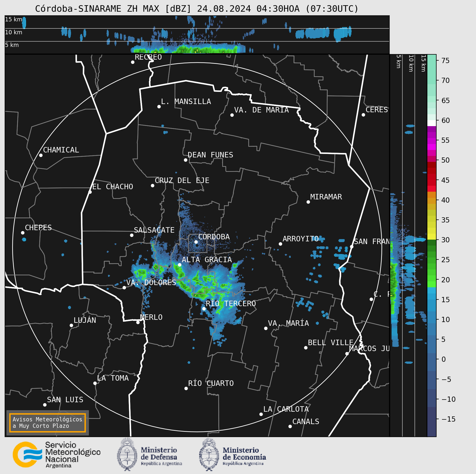Image resolution: width=476 pixels, height=474 pixels.
Task: Select the L. MANSILLA label
Action: (186, 102)
